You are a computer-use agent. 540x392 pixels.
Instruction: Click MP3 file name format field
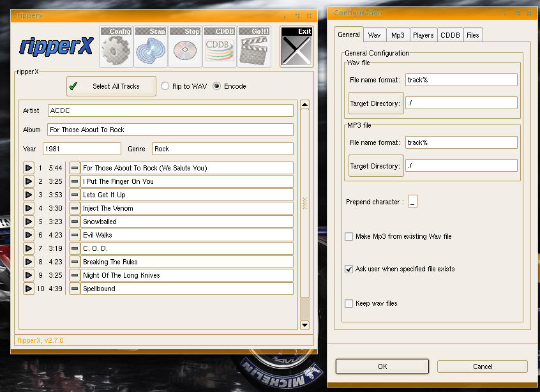tap(461, 142)
